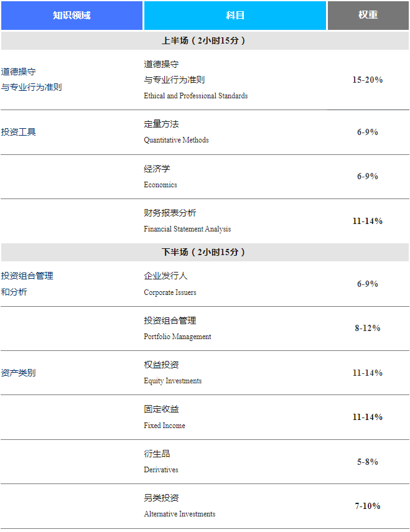Click the Alternative Investments subject
410x532 pixels.
(x=179, y=514)
